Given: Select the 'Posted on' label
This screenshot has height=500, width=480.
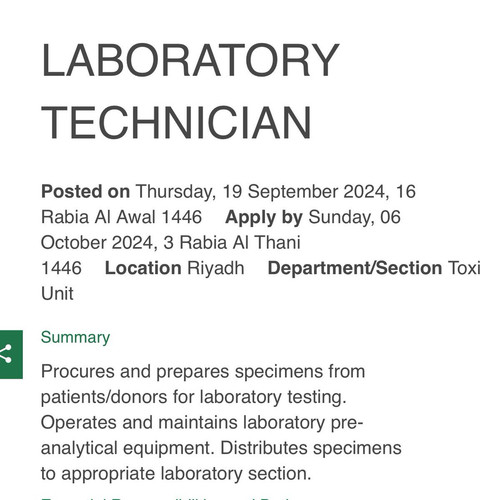Looking at the screenshot, I should pyautogui.click(x=85, y=192).
